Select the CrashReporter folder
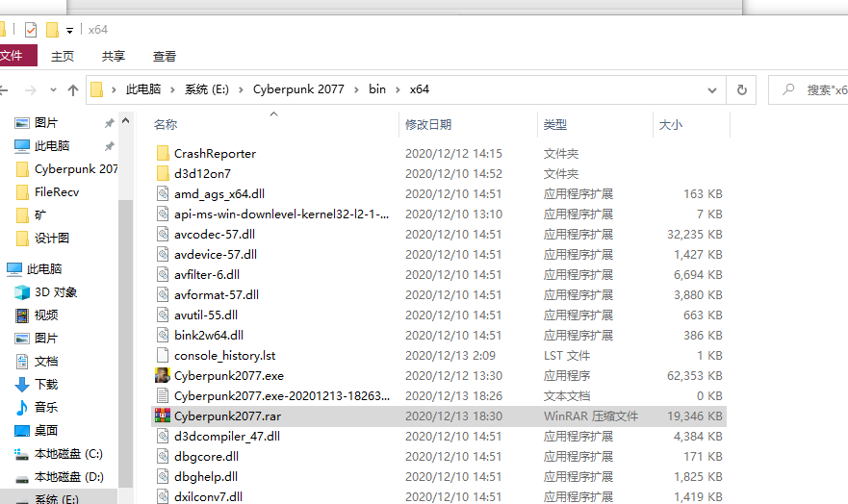The width and height of the screenshot is (848, 504). pos(215,154)
